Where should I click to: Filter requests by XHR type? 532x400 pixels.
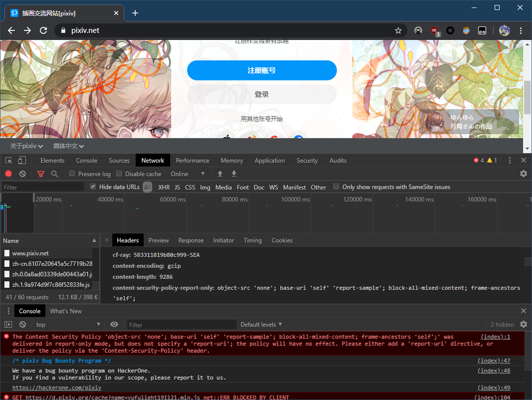164,187
